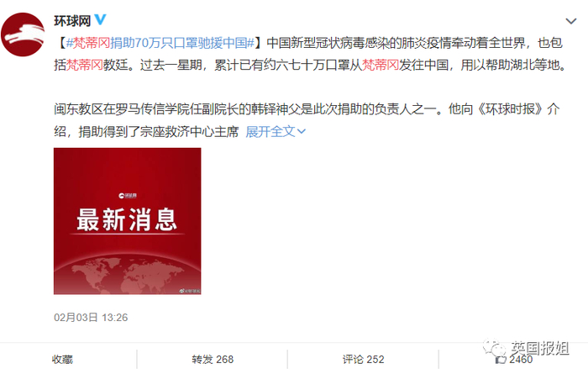Click the WeChat logo in 英国报姐 watermark
Image resolution: width=588 pixels, height=374 pixels.
(494, 348)
